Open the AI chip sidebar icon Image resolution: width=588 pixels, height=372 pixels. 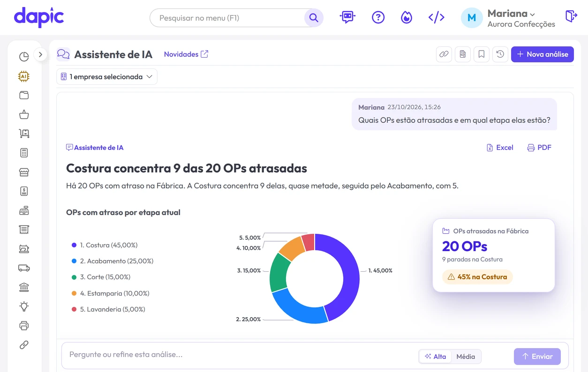(24, 76)
